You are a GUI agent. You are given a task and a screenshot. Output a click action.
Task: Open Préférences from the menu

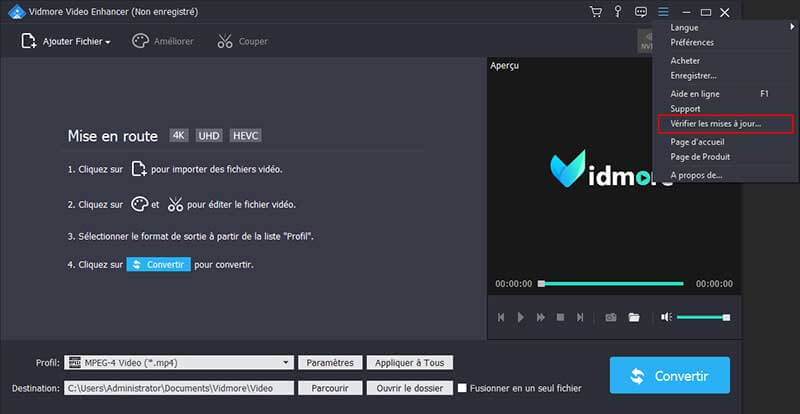(692, 43)
